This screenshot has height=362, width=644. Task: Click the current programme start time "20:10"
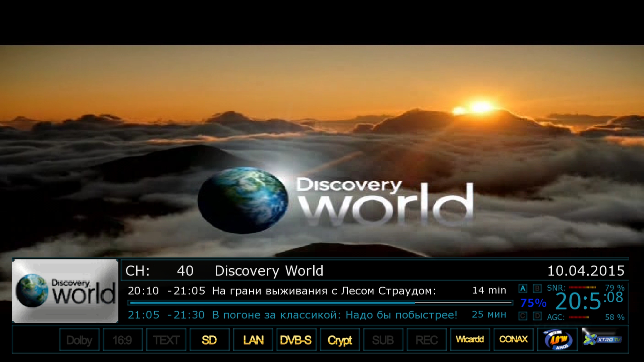(x=143, y=291)
